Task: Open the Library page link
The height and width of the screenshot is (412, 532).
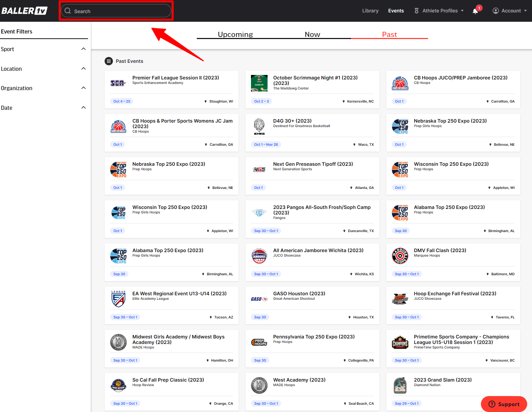Action: tap(370, 11)
